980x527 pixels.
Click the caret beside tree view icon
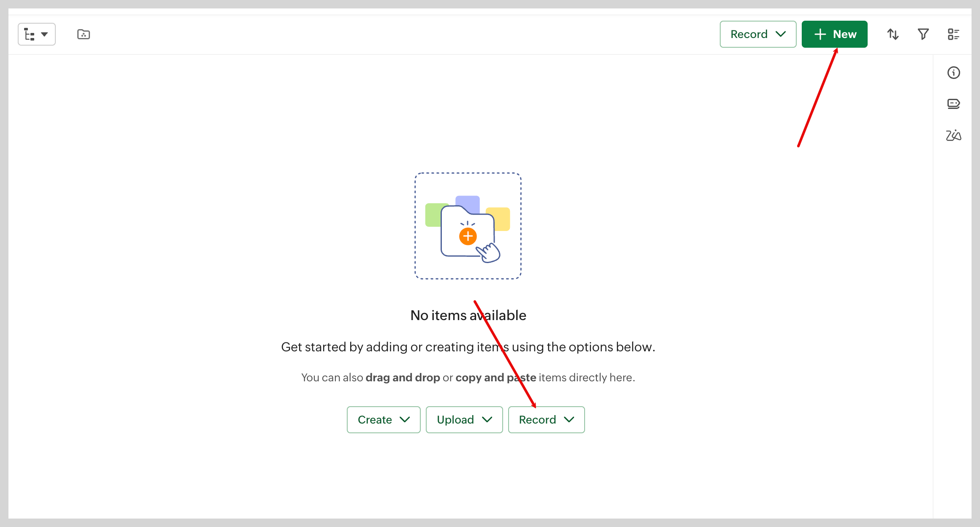click(x=44, y=34)
